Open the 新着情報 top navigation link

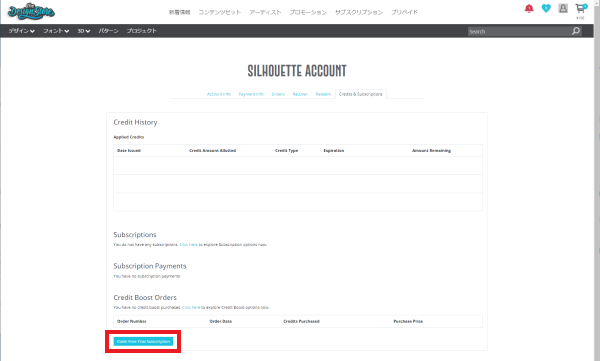coord(179,12)
